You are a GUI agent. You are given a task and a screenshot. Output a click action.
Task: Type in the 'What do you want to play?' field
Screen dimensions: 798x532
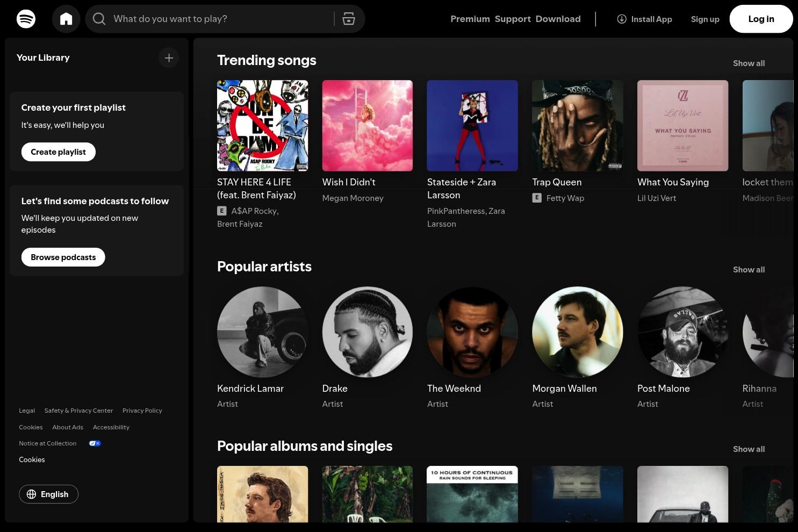click(220, 19)
